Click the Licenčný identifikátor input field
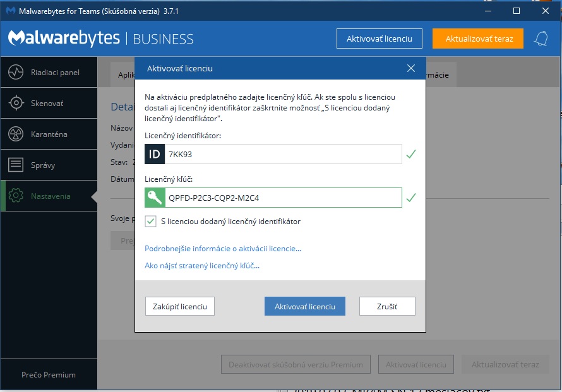Screen dimensions: 562x392 [283, 154]
